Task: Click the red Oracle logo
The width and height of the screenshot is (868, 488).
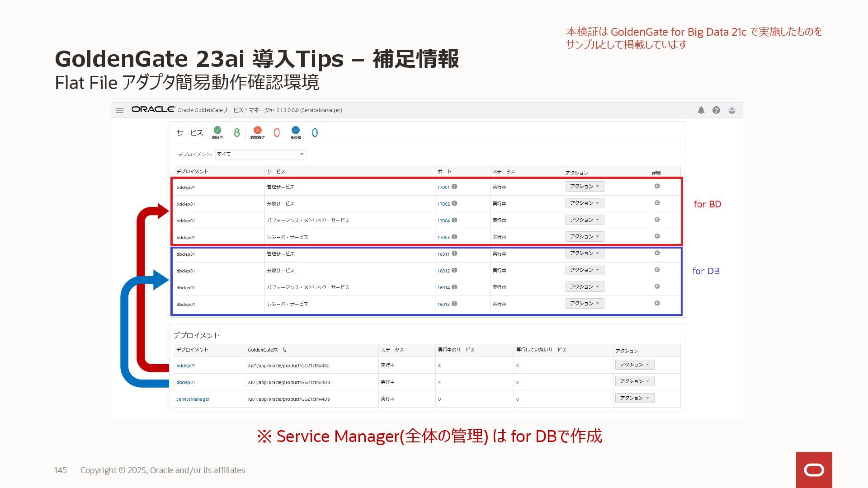Action: click(814, 470)
